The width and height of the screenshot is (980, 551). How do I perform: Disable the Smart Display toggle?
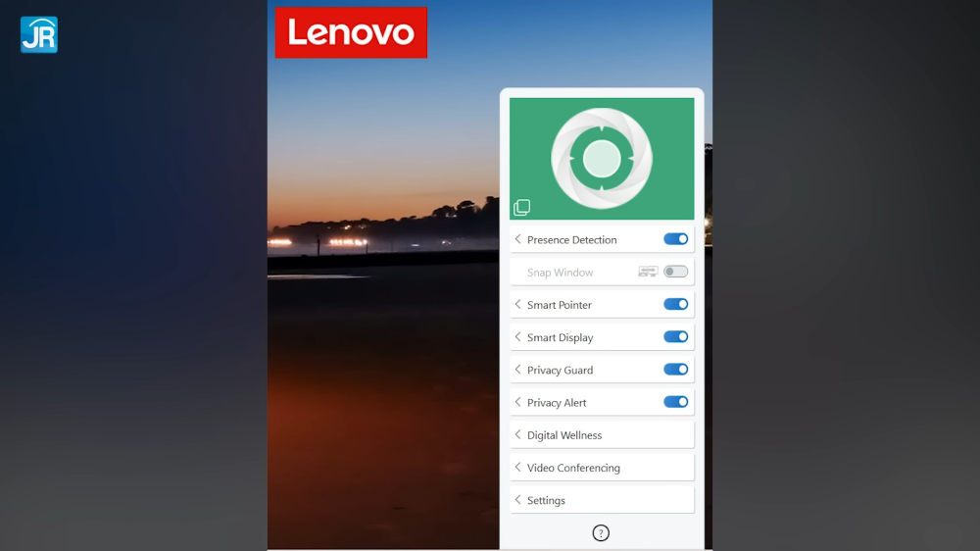click(x=675, y=336)
